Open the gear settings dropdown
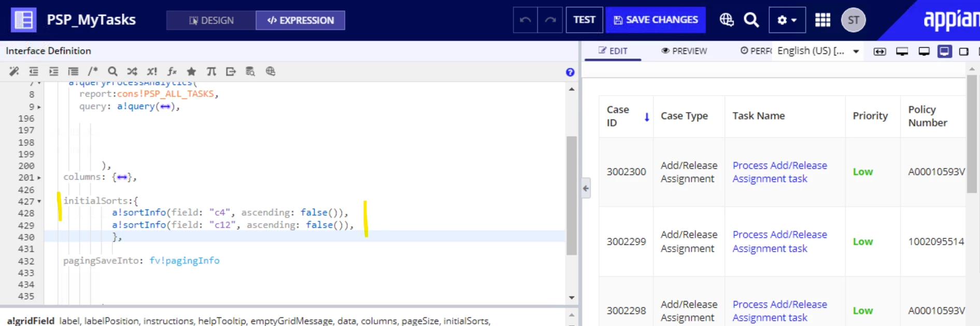 point(787,20)
